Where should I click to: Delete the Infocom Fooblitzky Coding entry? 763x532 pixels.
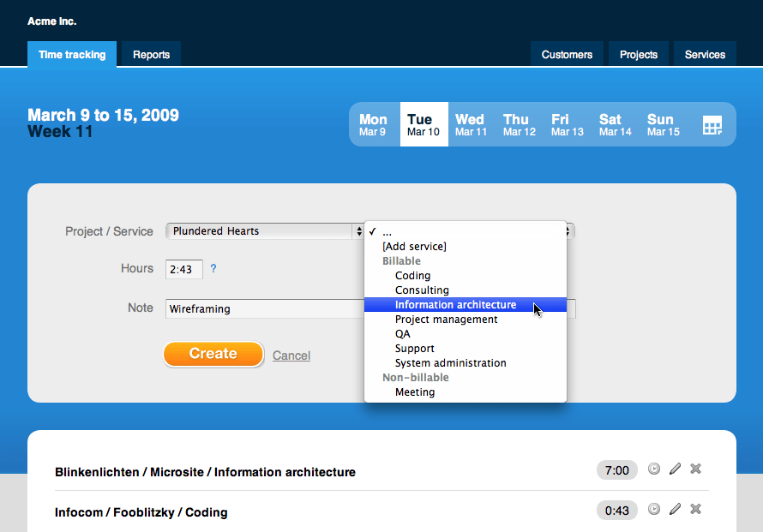pos(696,509)
